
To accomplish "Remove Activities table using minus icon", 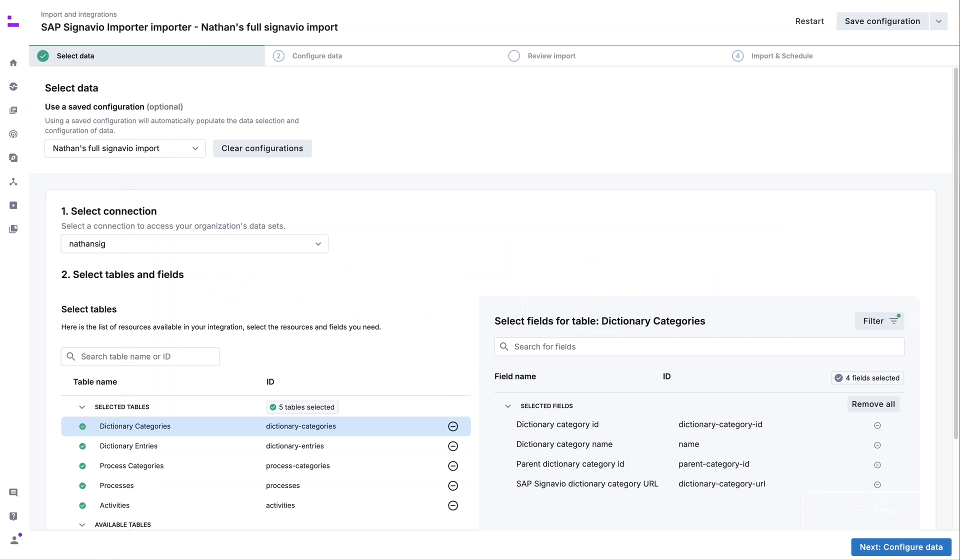I will [453, 505].
